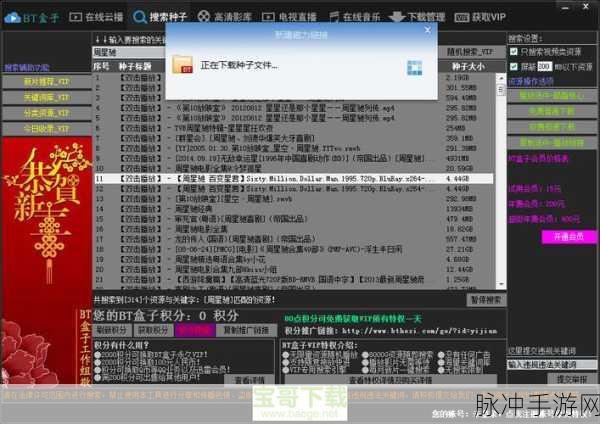This screenshot has width=600, height=424.
Task: Click the 随机搜索_VIP button
Action: click(x=470, y=52)
